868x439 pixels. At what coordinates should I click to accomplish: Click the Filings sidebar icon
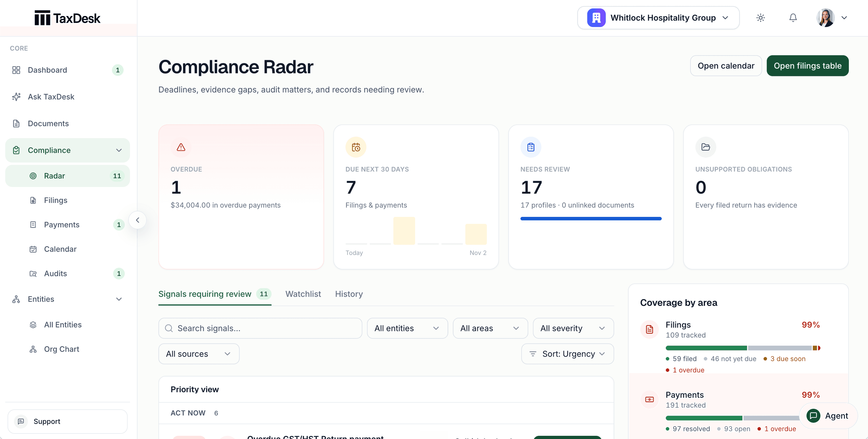pyautogui.click(x=33, y=200)
